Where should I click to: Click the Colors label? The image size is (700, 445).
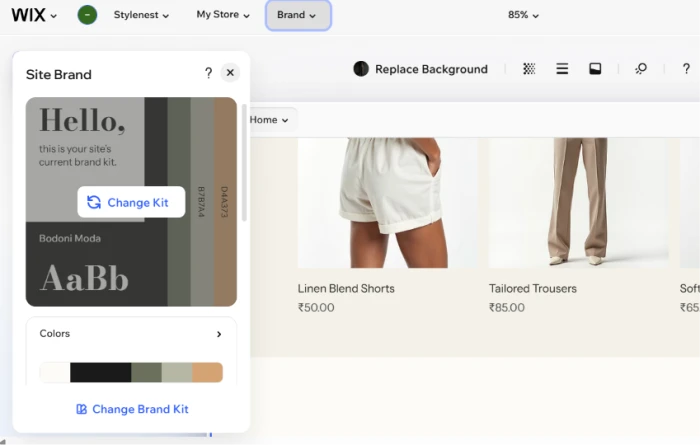54,333
